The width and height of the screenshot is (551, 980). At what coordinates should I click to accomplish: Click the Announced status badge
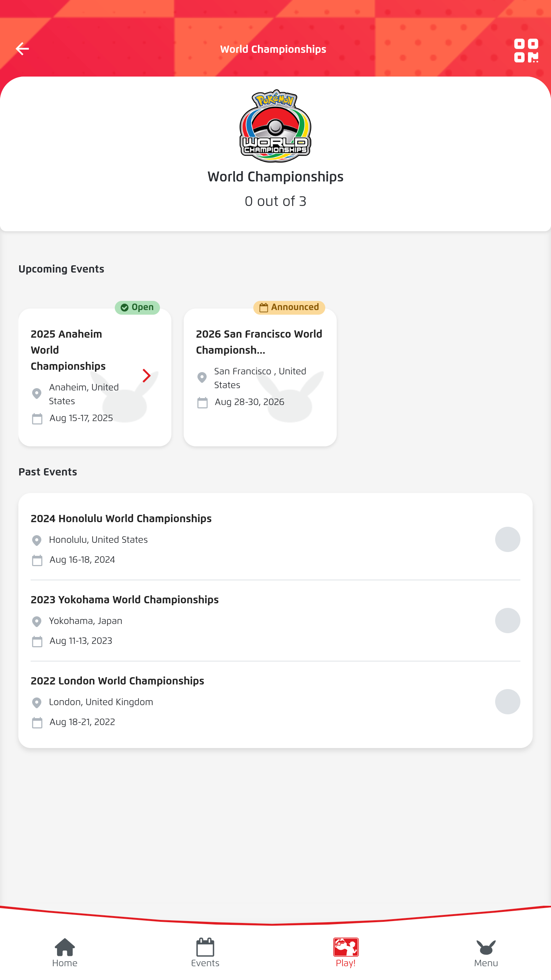(289, 307)
